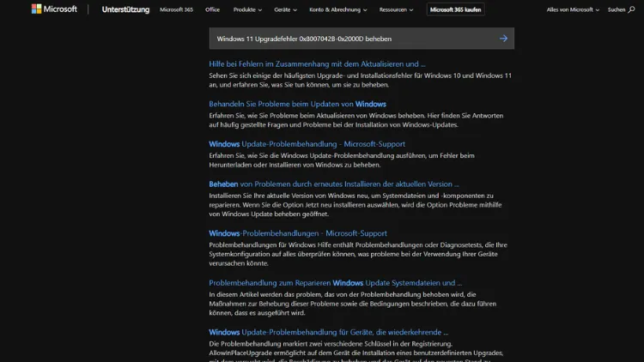Open 'Behandeln Sie Probleme beim Updaten' result
Viewport: 644px width, 362px height.
point(297,104)
